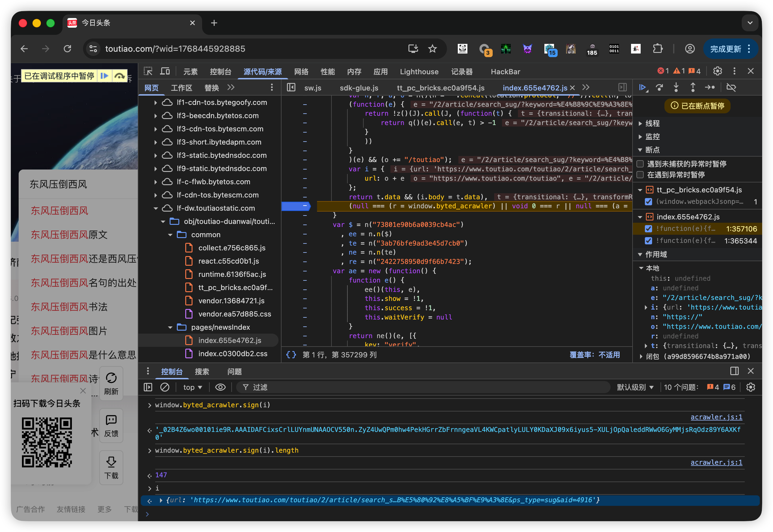The height and width of the screenshot is (532, 773).
Task: Expand the lf3-static.bytednsdoc.com tree node
Action: (x=156, y=155)
